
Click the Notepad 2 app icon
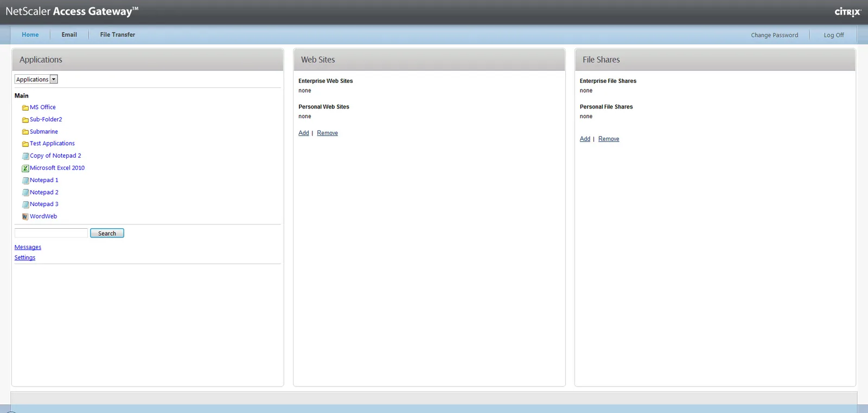25,192
